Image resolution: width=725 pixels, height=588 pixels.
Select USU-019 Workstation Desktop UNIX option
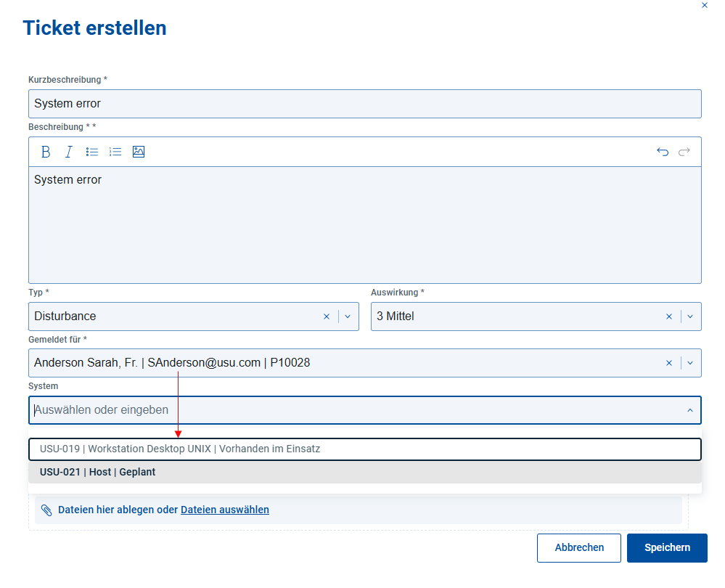(x=365, y=449)
